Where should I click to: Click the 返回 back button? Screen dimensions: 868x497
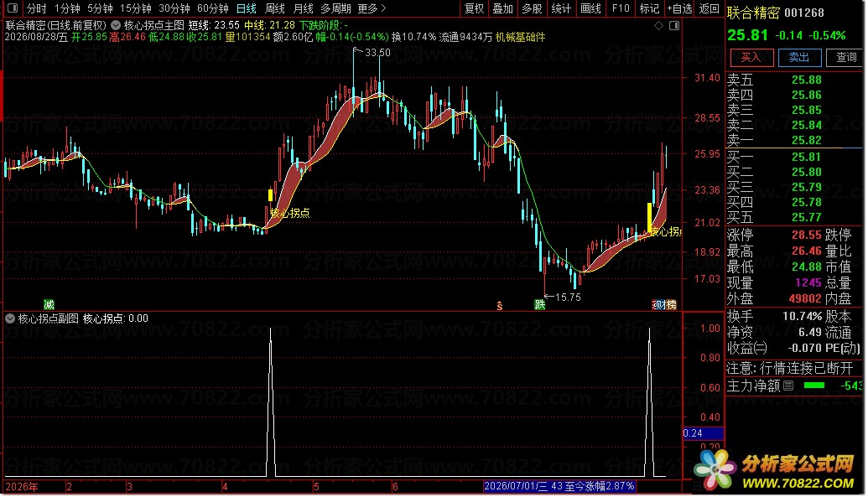[709, 8]
